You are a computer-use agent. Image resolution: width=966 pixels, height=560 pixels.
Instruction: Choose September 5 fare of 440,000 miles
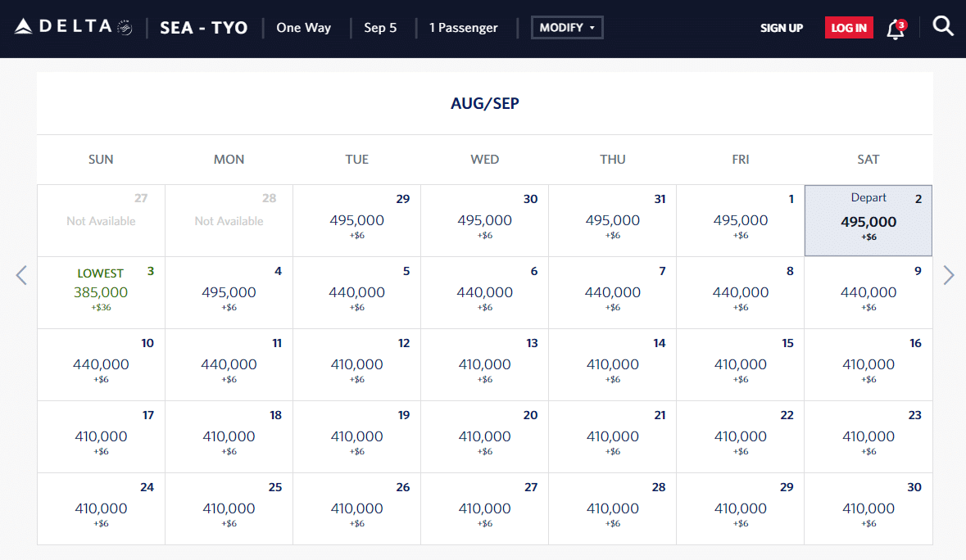point(356,292)
